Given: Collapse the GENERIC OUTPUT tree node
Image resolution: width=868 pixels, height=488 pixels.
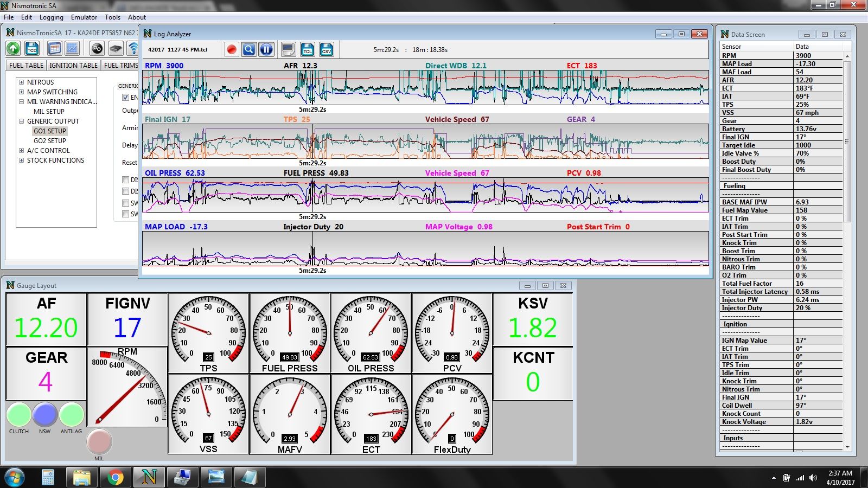Looking at the screenshot, I should pos(22,121).
